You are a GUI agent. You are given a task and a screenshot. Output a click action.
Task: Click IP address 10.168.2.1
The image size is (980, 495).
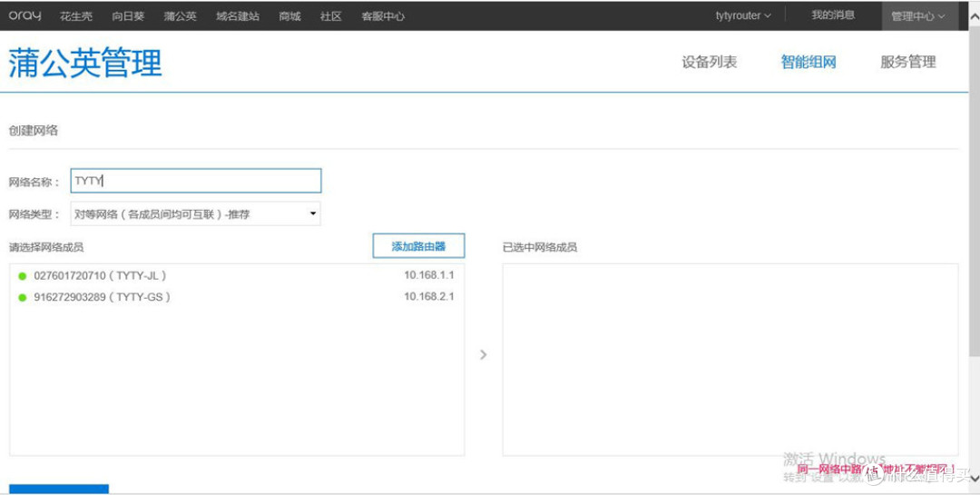point(428,296)
